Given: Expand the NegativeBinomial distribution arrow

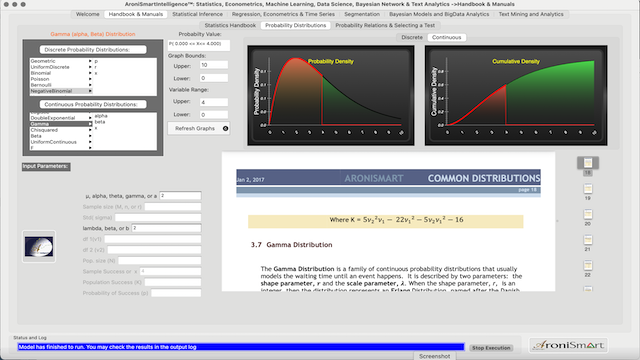Looking at the screenshot, I should click(90, 91).
